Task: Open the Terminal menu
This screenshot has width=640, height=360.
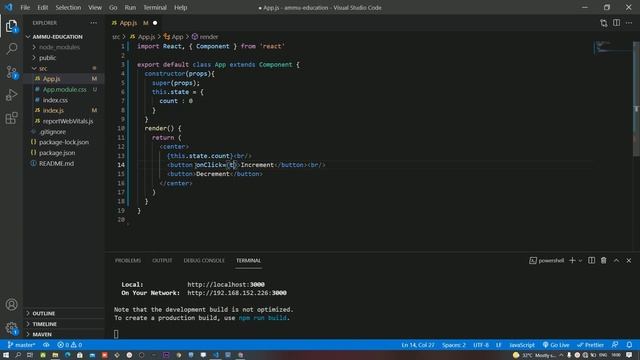Action: 155,7
